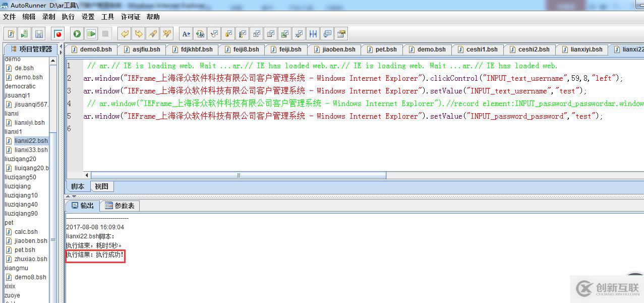Click the new script file icon
Viewport: 644px width, 303px height.
point(11,34)
